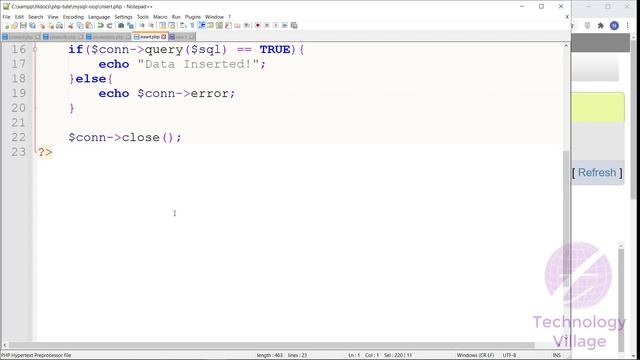Screen dimensions: 640x360
Task: Toggle synchronized vertical scrolling
Action: click(x=162, y=25)
